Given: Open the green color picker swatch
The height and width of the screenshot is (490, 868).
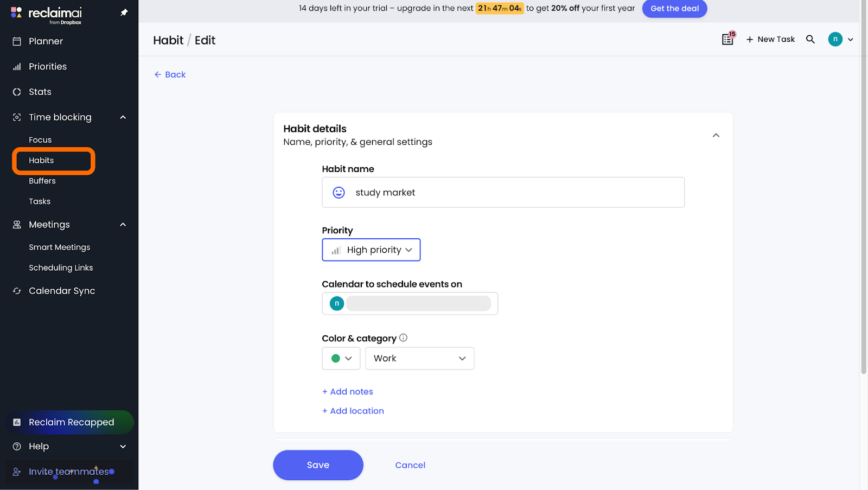Looking at the screenshot, I should coord(341,358).
